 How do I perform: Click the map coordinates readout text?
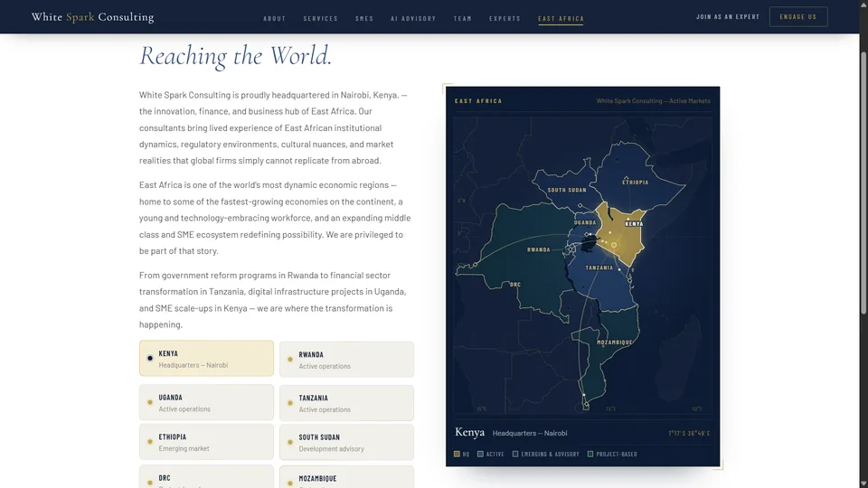689,433
